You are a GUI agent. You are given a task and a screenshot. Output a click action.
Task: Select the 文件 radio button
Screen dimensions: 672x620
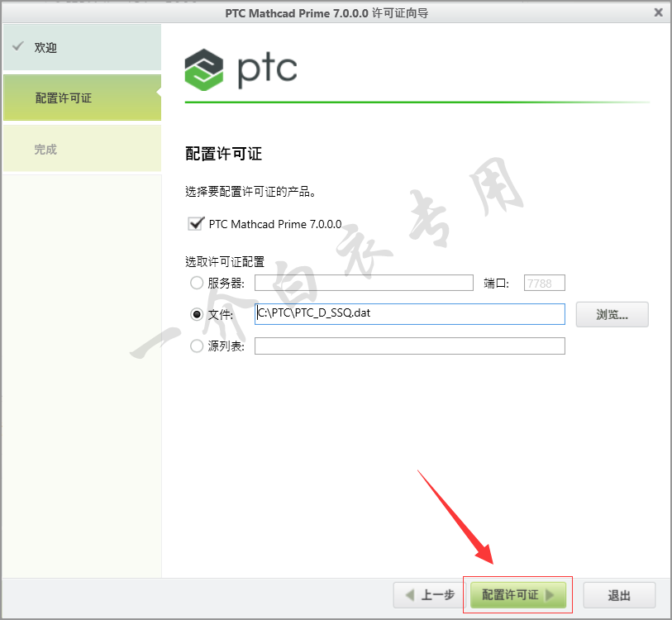click(197, 314)
